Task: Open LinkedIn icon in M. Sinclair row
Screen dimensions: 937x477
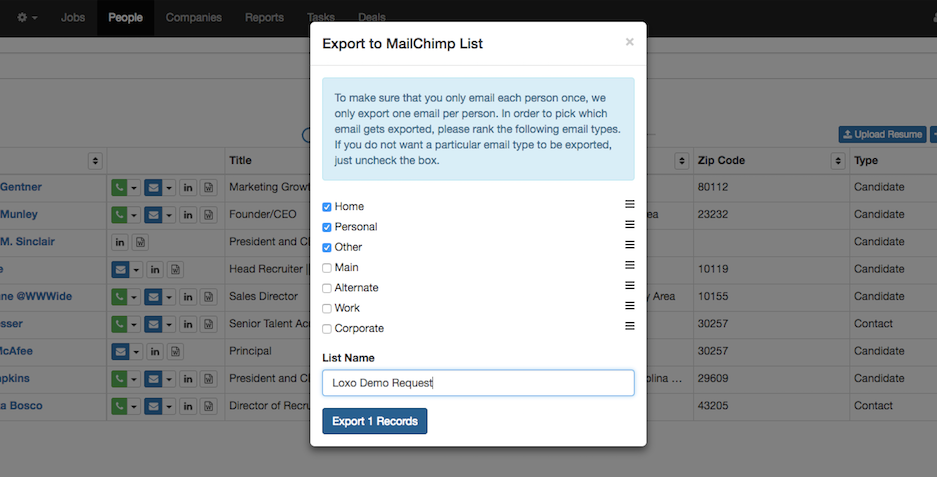Action: 120,242
